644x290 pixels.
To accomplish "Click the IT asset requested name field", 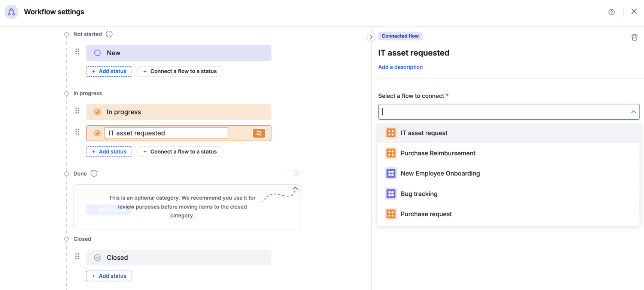I will point(166,133).
